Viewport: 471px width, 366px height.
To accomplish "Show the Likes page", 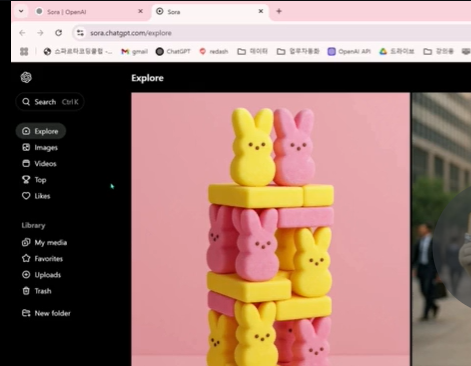I will point(36,196).
